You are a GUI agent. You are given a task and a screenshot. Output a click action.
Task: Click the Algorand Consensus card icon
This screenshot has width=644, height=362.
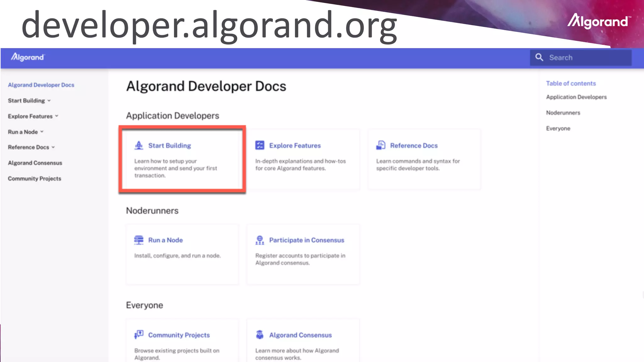(260, 335)
